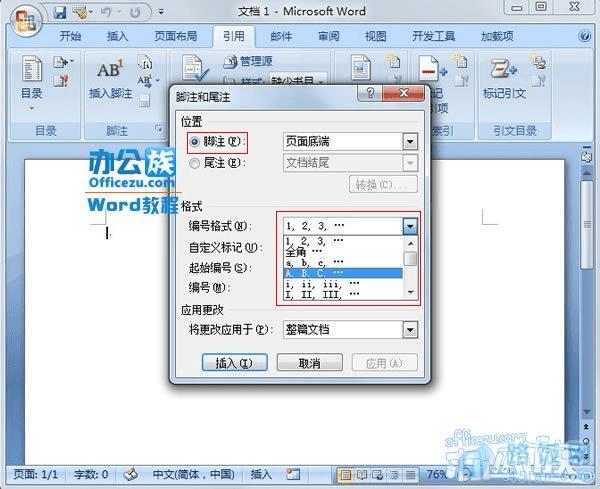Close the 脚注和尾注 dialog
The height and width of the screenshot is (489, 600).
click(x=403, y=93)
